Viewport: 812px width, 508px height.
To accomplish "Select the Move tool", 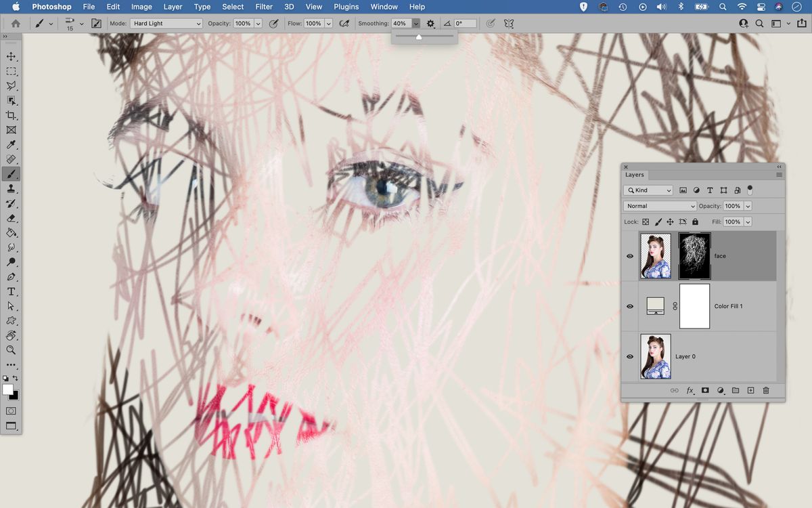I will tap(11, 56).
